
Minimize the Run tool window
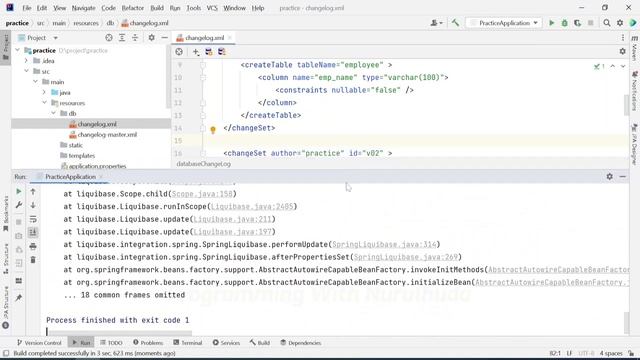[x=622, y=176]
